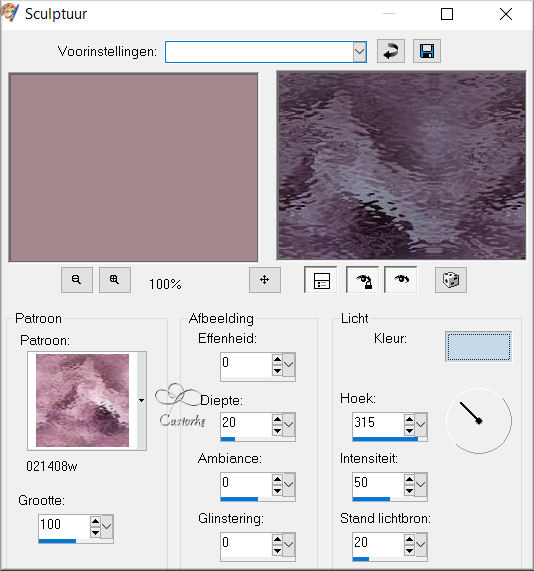This screenshot has height=571, width=534.
Task: Decrease Intensiteit with the down arrow
Action: click(x=409, y=491)
